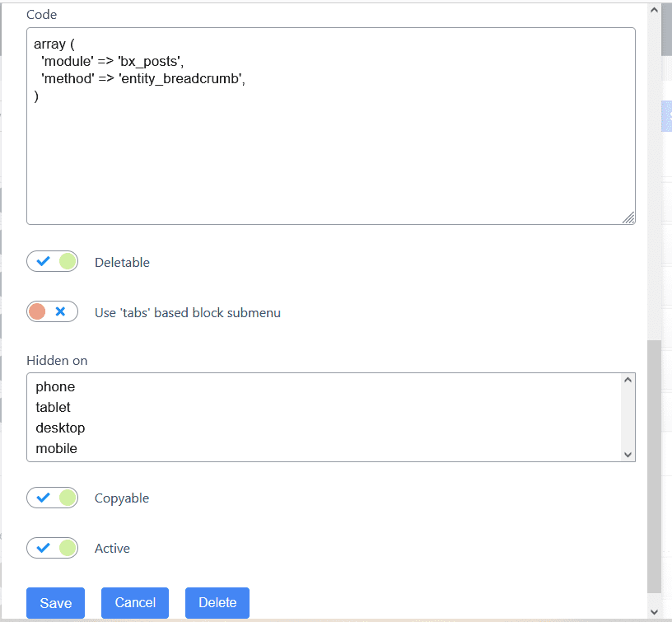The image size is (672, 622).
Task: Turn off the Active switch
Action: [52, 548]
